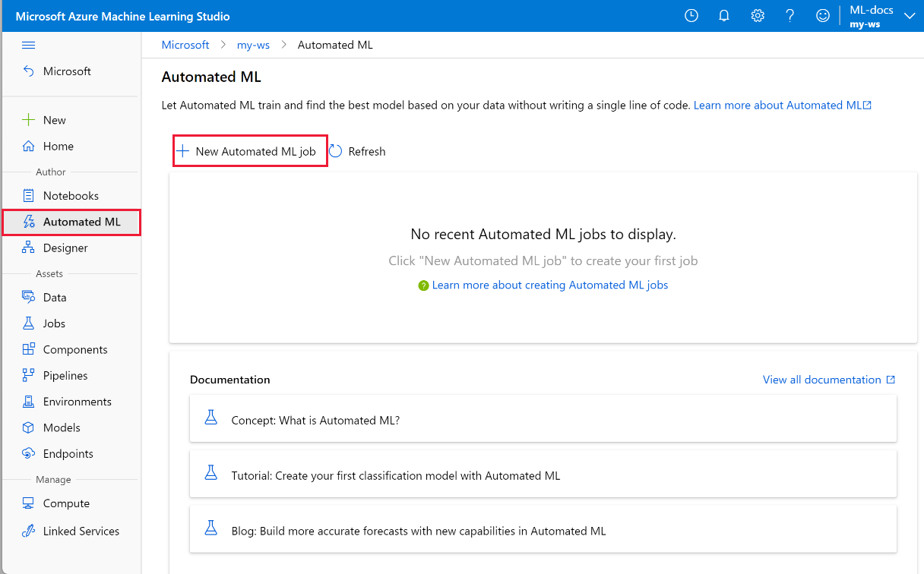Screen dimensions: 924x574
Task: Open Models in the Assets section
Action: tap(62, 427)
